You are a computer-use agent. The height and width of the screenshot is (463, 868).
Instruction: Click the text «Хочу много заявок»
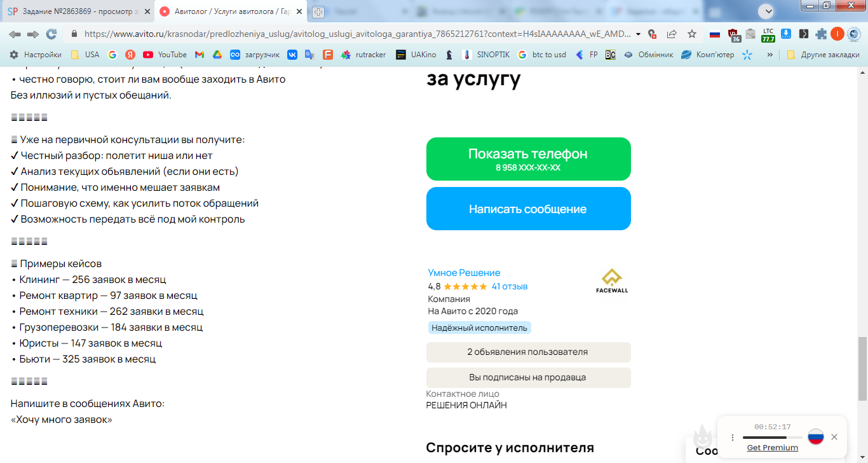62,420
